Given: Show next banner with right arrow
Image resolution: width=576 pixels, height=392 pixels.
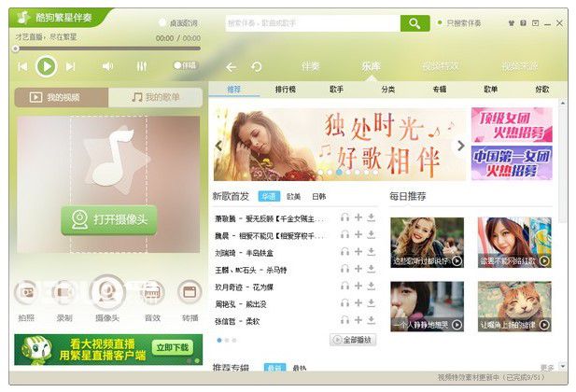Looking at the screenshot, I should 460,146.
